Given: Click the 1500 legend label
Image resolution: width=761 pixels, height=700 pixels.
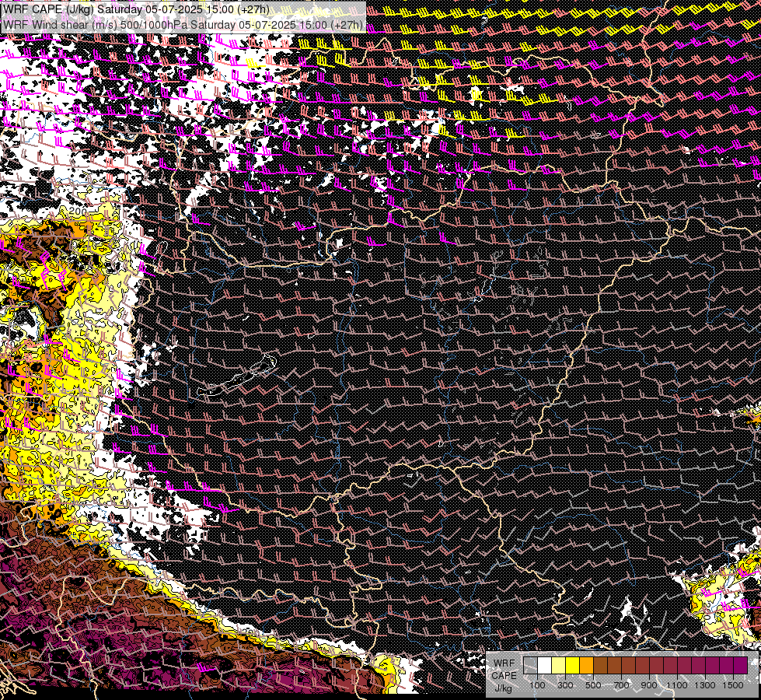Looking at the screenshot, I should point(733,685).
